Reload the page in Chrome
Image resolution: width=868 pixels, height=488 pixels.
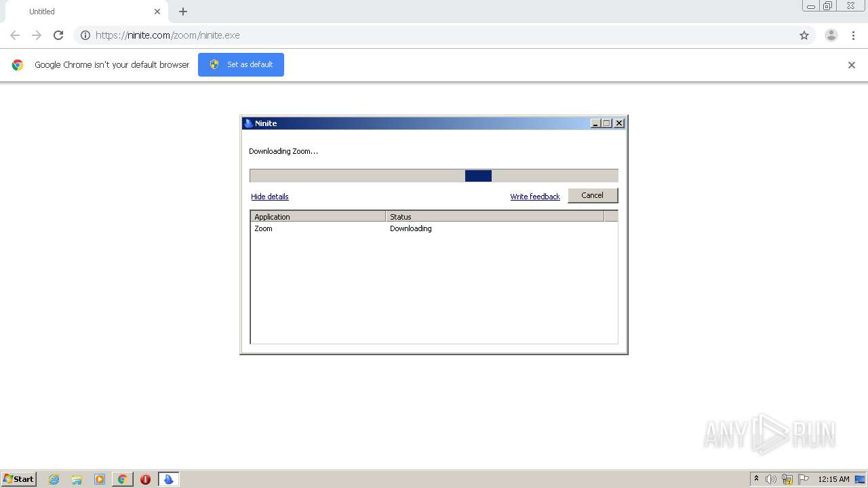click(58, 35)
